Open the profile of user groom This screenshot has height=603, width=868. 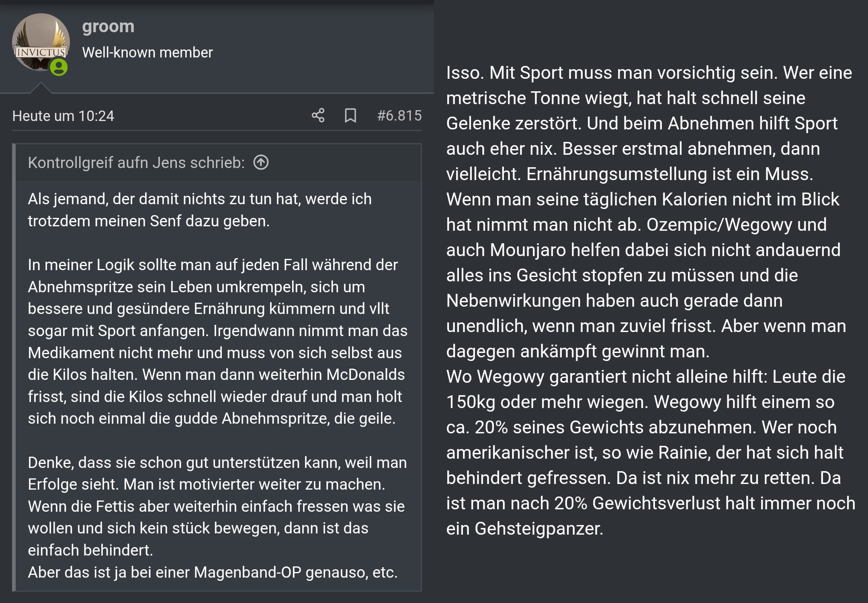pos(108,26)
